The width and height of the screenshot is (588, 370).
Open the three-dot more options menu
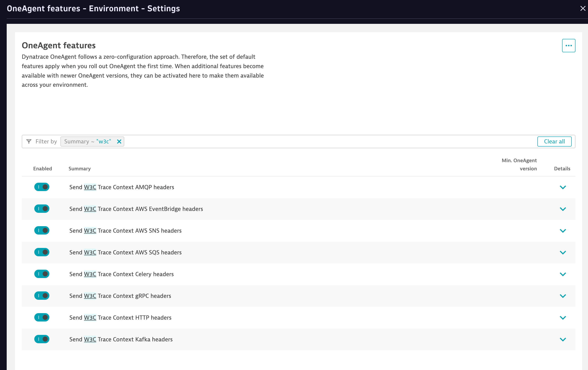pos(569,46)
